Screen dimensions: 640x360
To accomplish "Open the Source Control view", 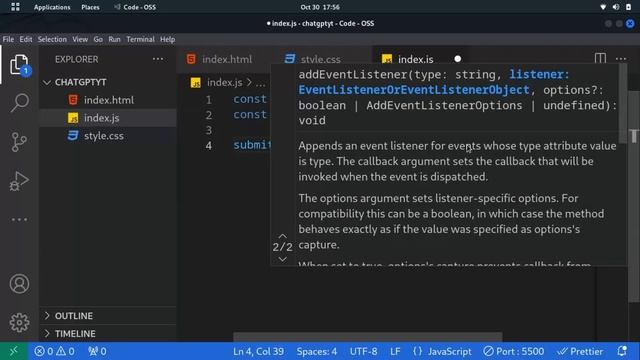I will tap(19, 142).
